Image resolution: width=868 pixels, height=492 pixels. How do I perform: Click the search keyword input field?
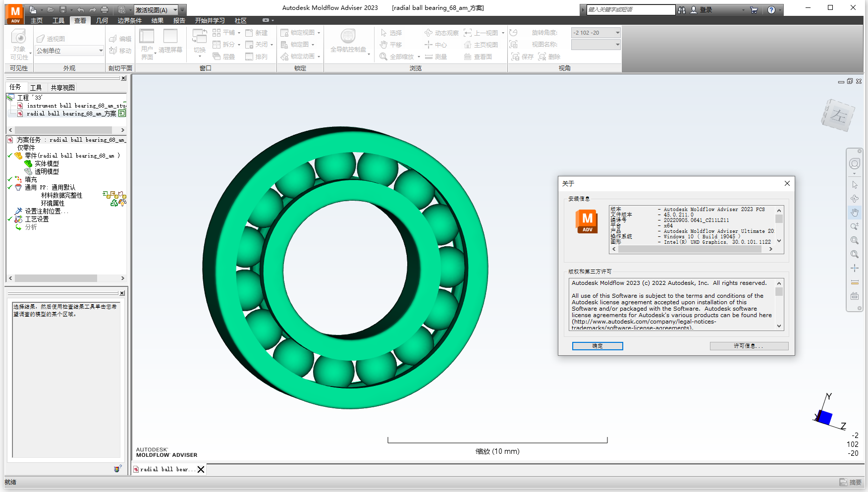[x=631, y=9]
